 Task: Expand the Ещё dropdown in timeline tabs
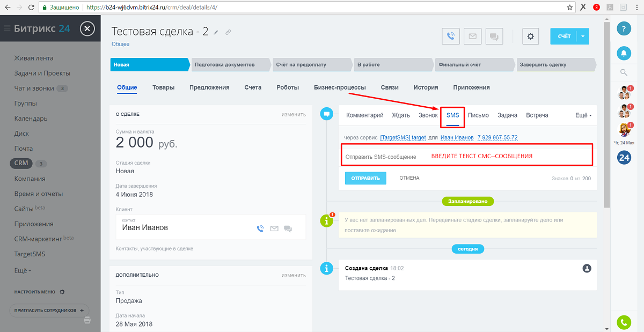[x=583, y=115]
